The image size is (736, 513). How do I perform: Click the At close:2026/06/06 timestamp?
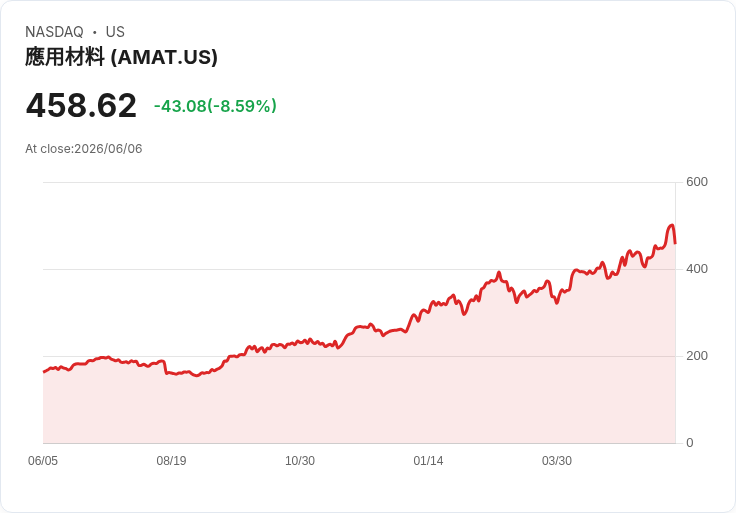[84, 149]
